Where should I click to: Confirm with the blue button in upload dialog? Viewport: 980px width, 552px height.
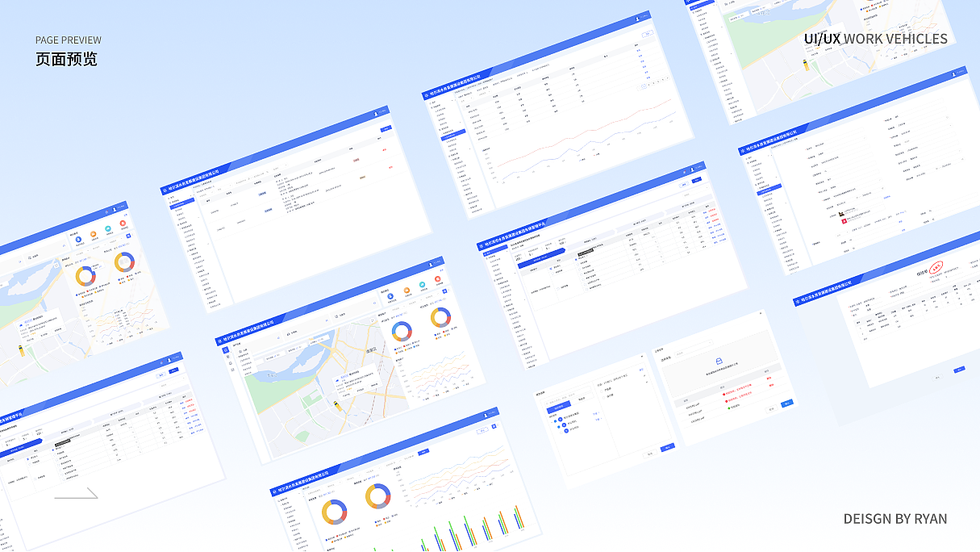(x=787, y=404)
